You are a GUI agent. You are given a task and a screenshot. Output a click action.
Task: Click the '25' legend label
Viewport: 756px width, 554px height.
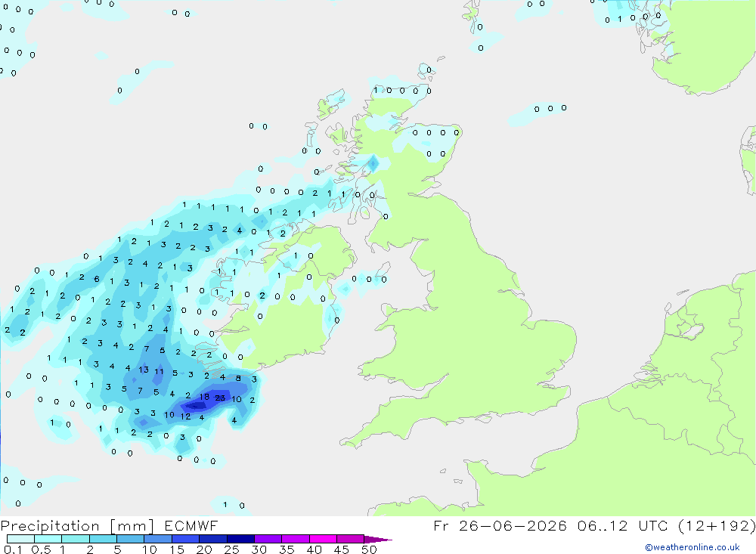pos(231,549)
